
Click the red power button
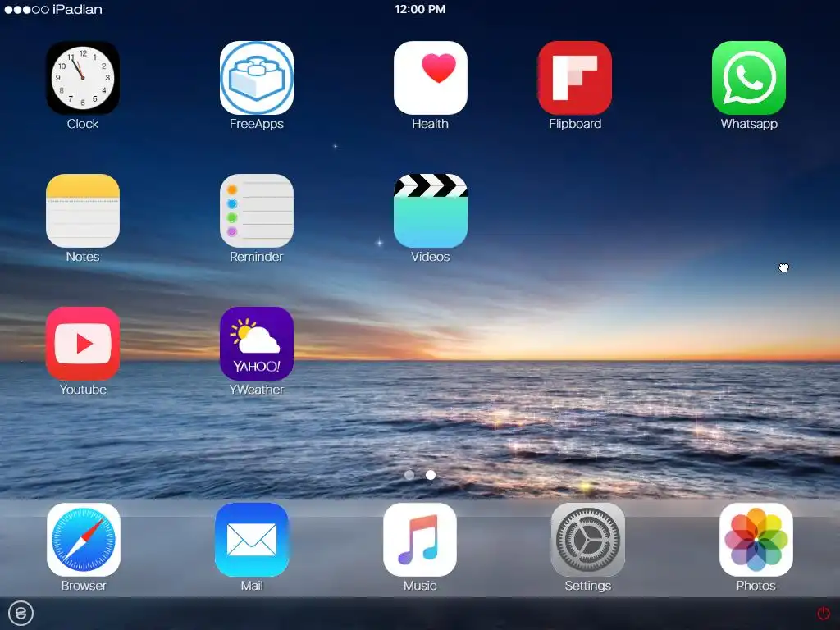(x=824, y=613)
